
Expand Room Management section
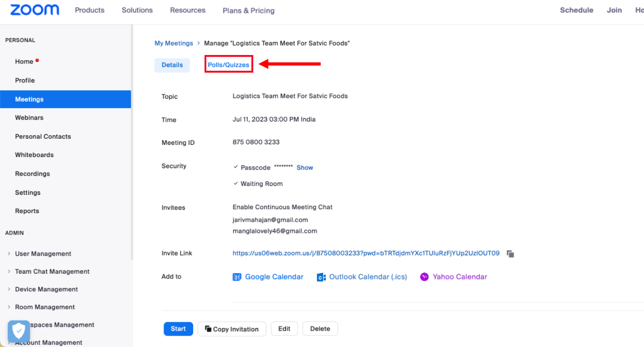tap(9, 307)
